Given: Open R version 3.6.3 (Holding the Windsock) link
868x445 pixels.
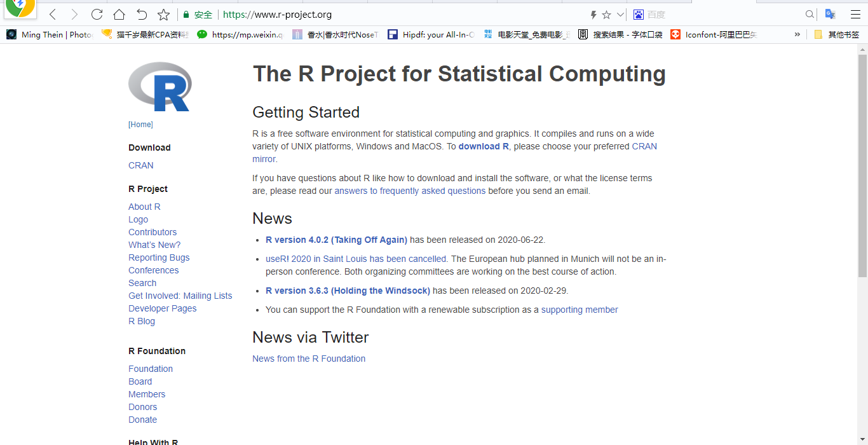Looking at the screenshot, I should [348, 291].
